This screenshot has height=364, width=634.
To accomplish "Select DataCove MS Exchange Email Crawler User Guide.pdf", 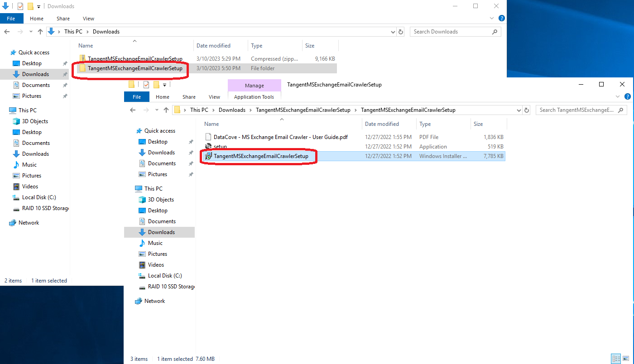I will pyautogui.click(x=281, y=137).
